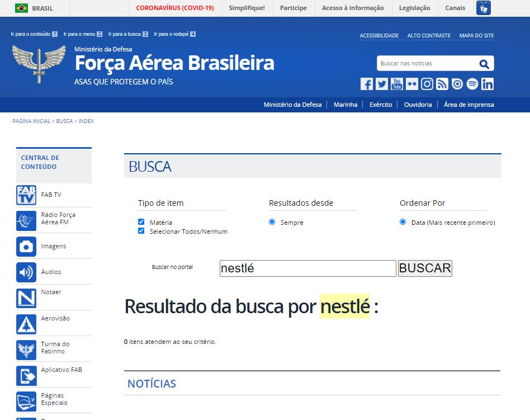Open the Notaer text link

[x=51, y=292]
